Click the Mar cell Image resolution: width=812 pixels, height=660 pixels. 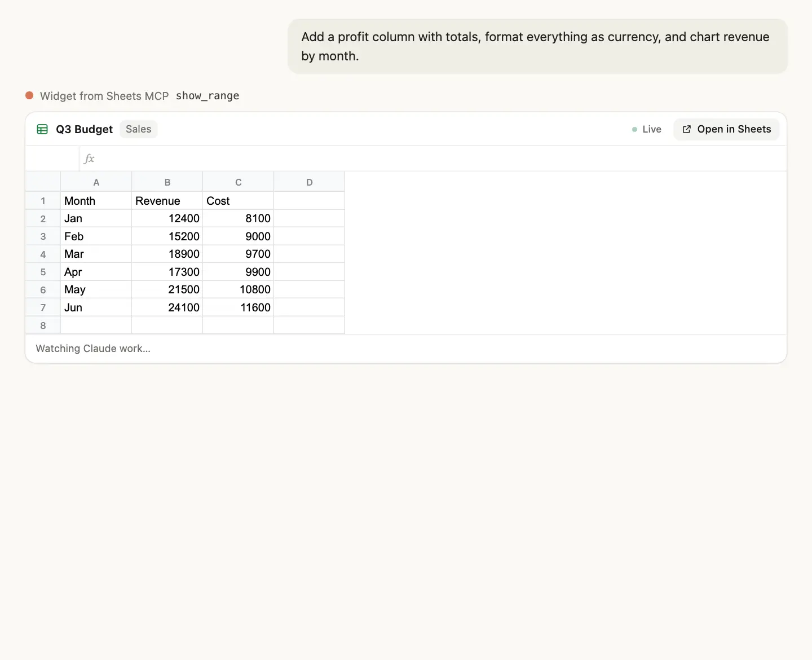(96, 254)
